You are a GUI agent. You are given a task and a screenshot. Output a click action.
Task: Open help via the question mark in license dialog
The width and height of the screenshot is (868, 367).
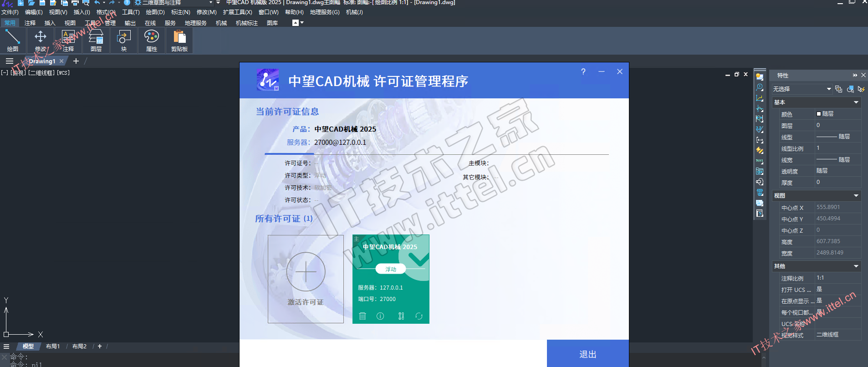583,71
